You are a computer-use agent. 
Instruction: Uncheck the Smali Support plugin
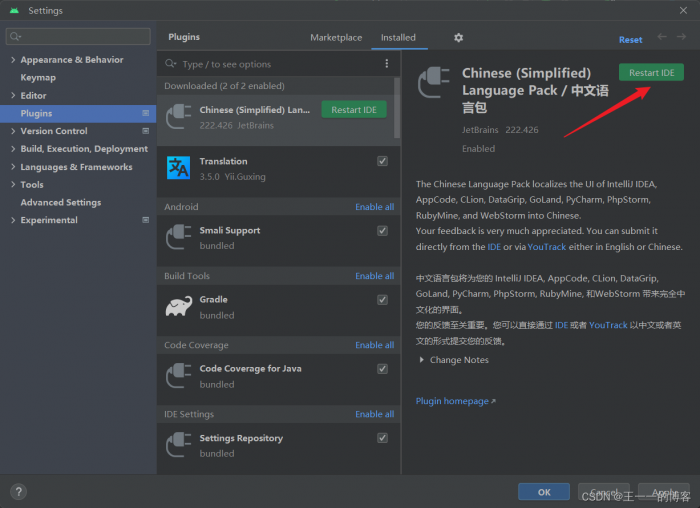[382, 230]
